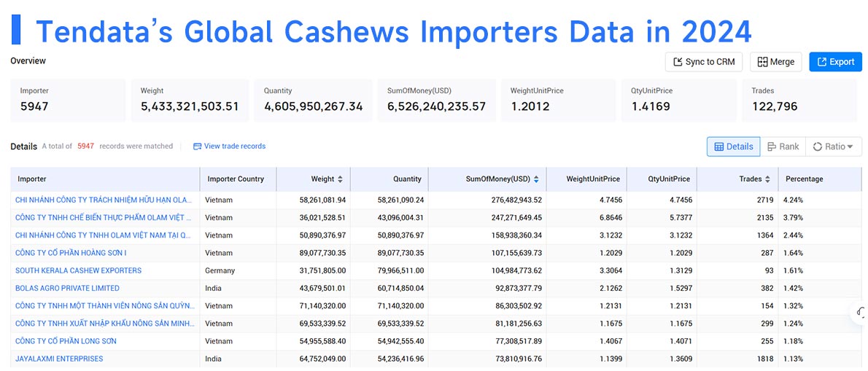
Task: Open SOUTH KERALA CASHEW EXPORTERS link
Action: 78,270
